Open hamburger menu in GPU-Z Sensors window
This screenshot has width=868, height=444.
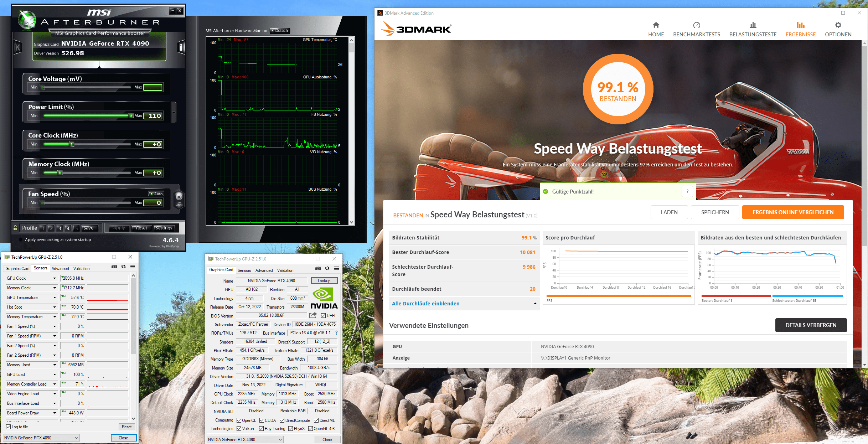tap(133, 267)
